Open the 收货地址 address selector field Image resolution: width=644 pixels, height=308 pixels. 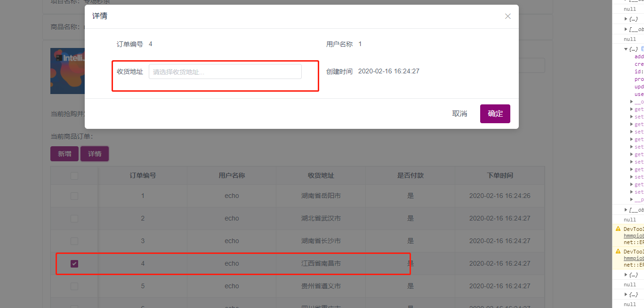click(225, 71)
